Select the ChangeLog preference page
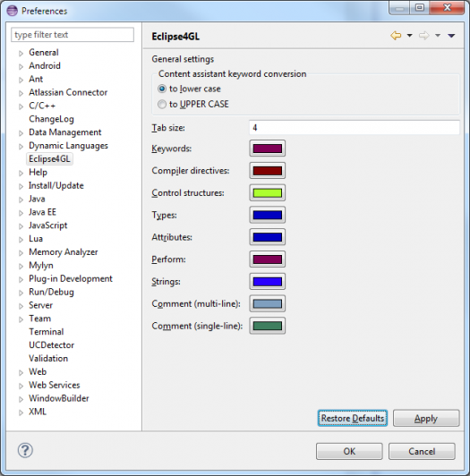 click(51, 119)
